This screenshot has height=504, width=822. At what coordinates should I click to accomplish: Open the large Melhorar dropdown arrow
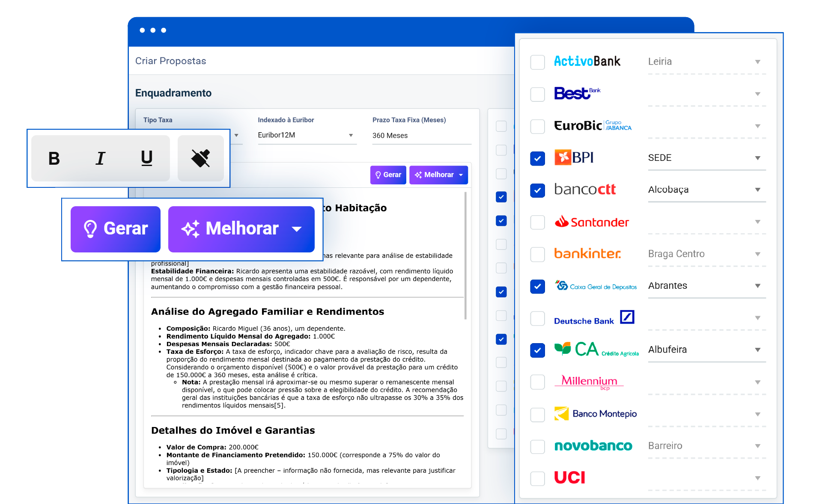[x=297, y=229]
